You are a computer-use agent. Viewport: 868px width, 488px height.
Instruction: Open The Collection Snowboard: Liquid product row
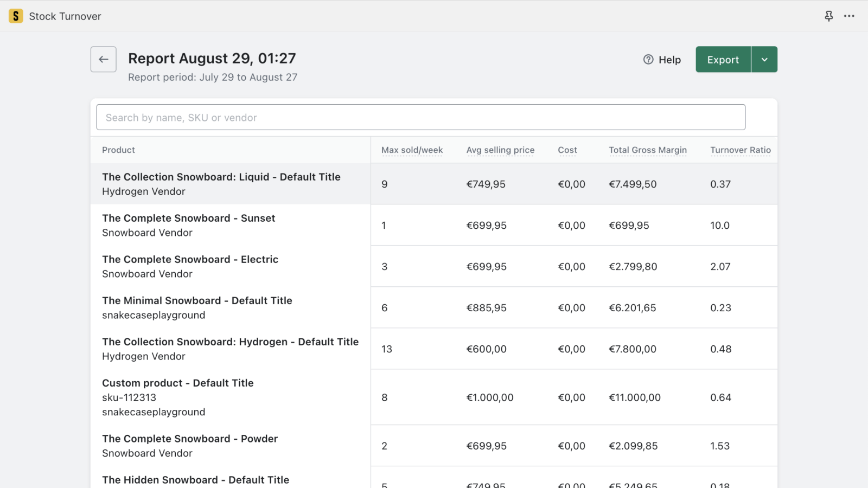click(434, 184)
